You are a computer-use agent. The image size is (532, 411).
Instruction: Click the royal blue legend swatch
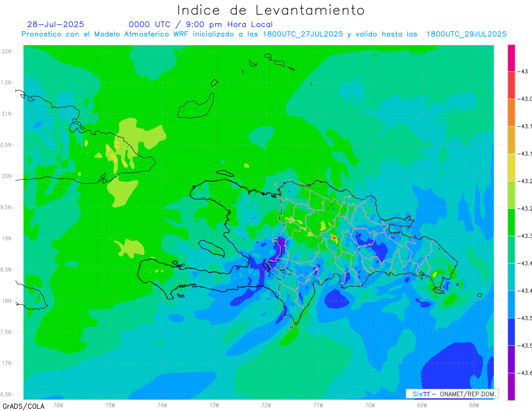[511, 332]
